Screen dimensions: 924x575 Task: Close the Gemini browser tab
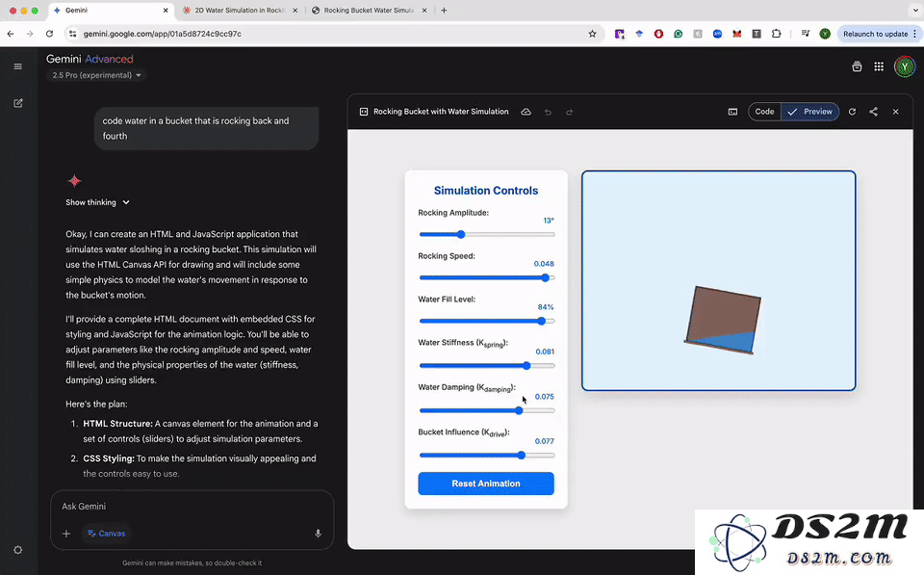point(166,10)
